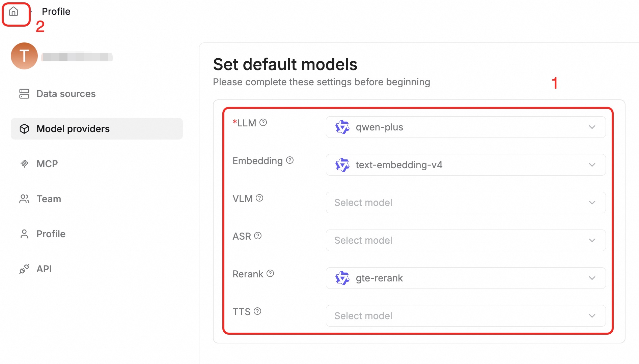Click the TTS help question-mark icon
The height and width of the screenshot is (364, 639).
257,311
